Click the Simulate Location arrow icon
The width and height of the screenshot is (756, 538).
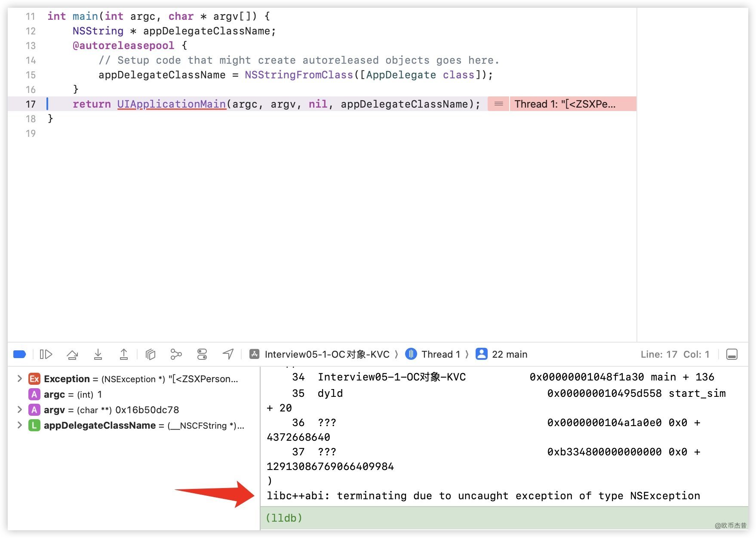point(228,354)
